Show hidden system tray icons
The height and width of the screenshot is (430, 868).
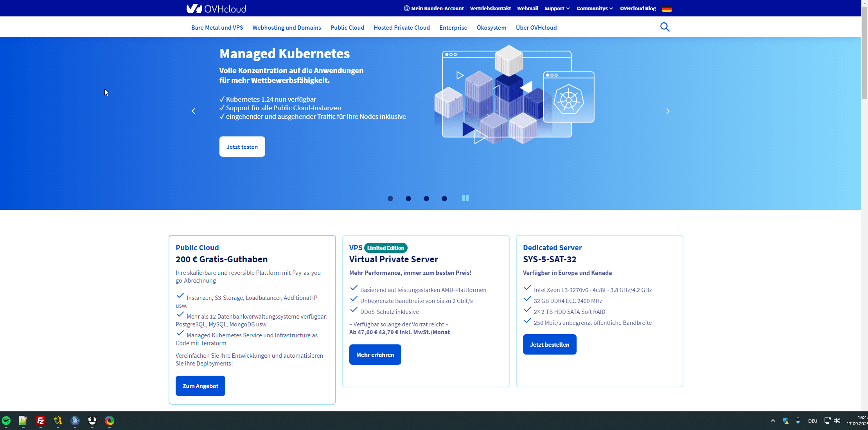coord(773,421)
